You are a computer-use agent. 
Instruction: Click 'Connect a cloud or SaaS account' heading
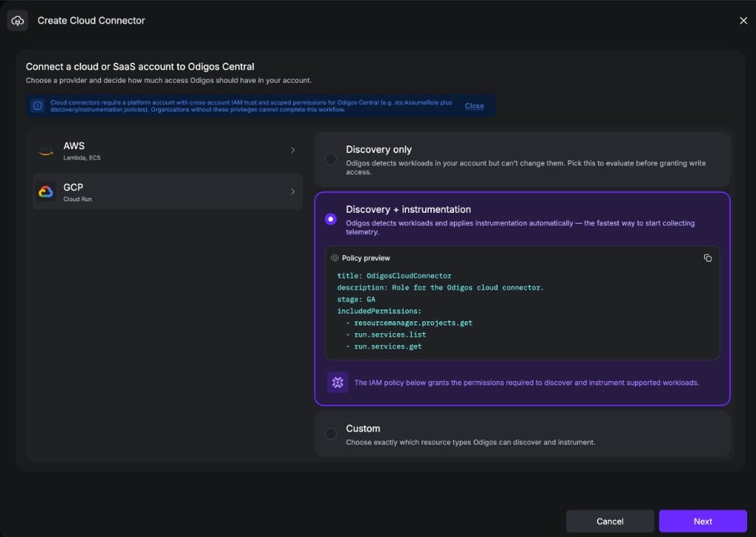pos(140,66)
